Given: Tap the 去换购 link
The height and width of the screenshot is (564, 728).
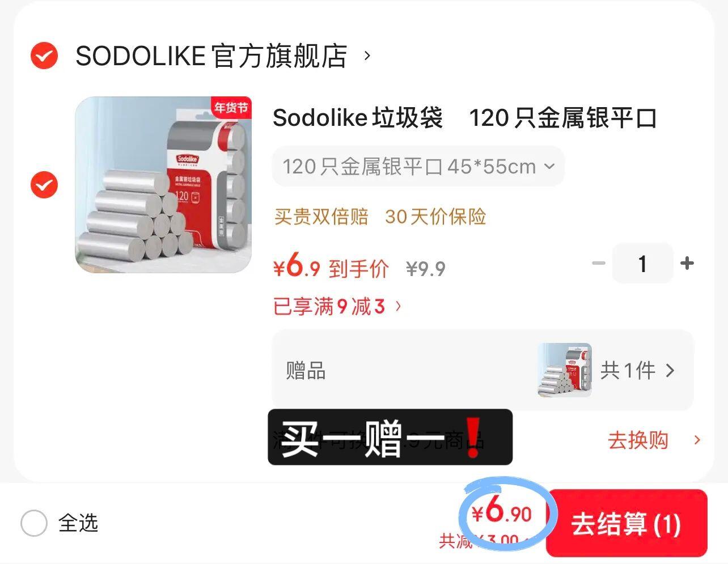Looking at the screenshot, I should [x=638, y=440].
